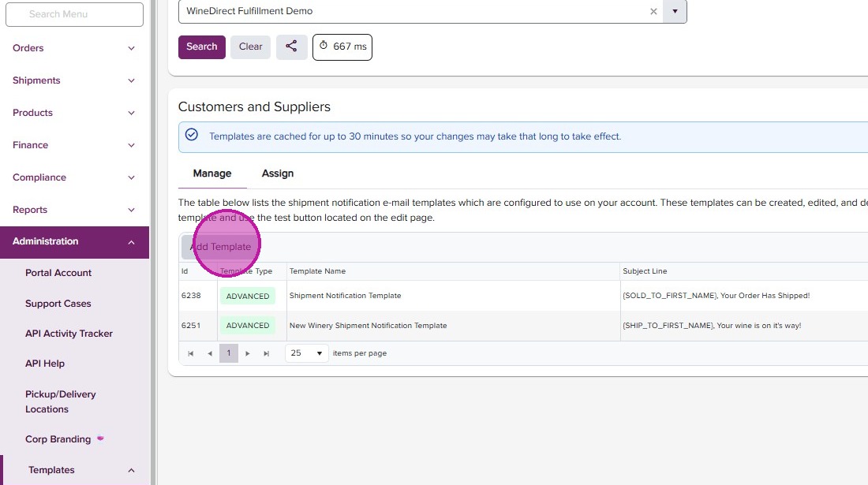Go to next page of templates

pyautogui.click(x=248, y=353)
